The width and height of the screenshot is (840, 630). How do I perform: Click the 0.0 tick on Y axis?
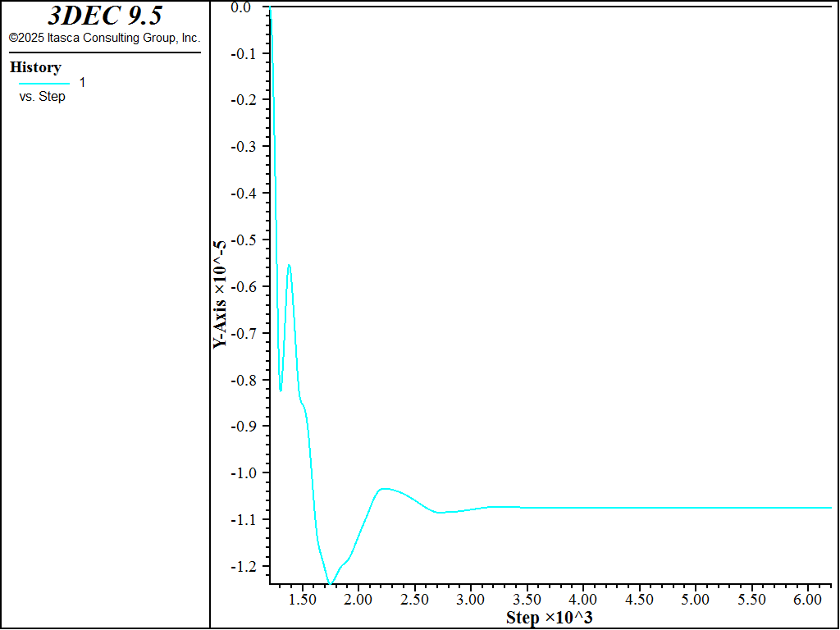[x=240, y=7]
